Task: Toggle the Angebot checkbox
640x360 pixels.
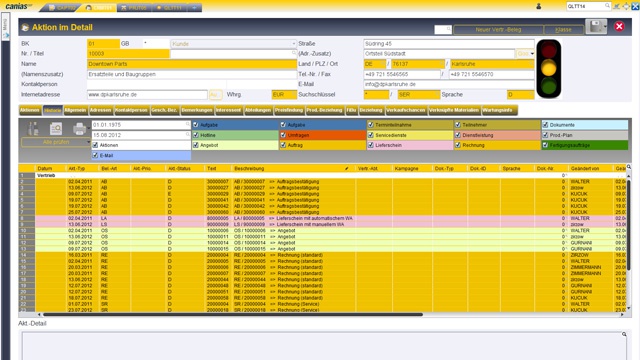Action: [x=196, y=145]
